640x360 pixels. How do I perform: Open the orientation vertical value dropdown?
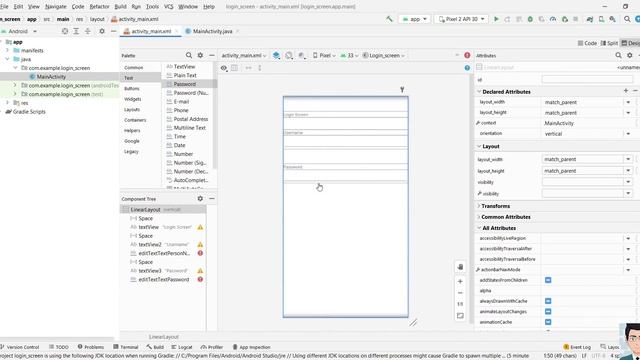[628, 134]
